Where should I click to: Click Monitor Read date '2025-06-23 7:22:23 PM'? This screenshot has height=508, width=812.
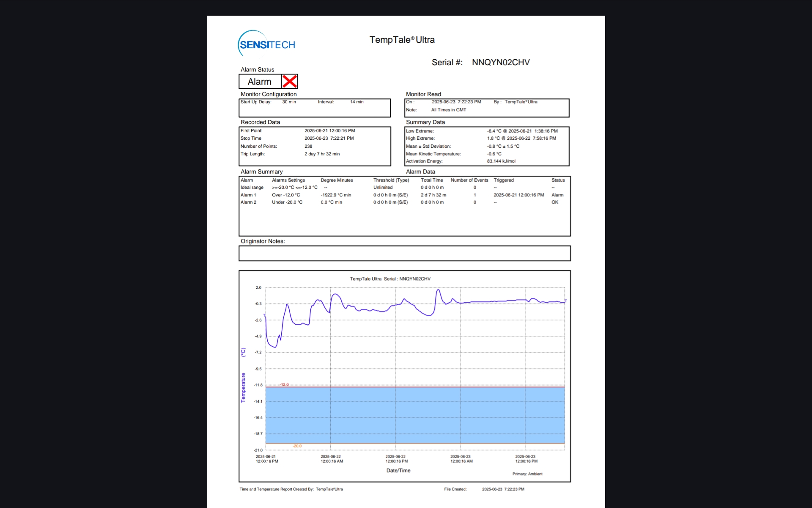456,102
